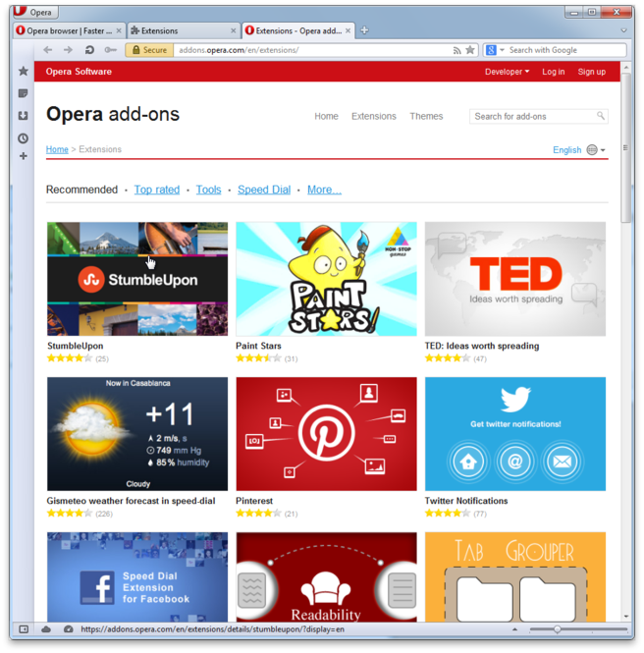Open the Downloads panel in sidebar
Image resolution: width=644 pixels, height=653 pixels.
(24, 115)
